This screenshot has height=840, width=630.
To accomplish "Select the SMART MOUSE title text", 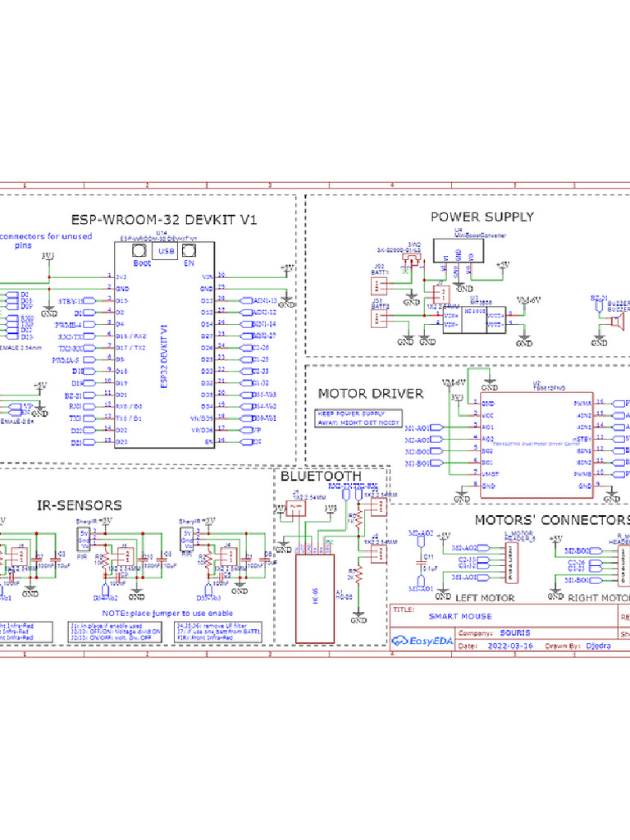I will point(460,617).
